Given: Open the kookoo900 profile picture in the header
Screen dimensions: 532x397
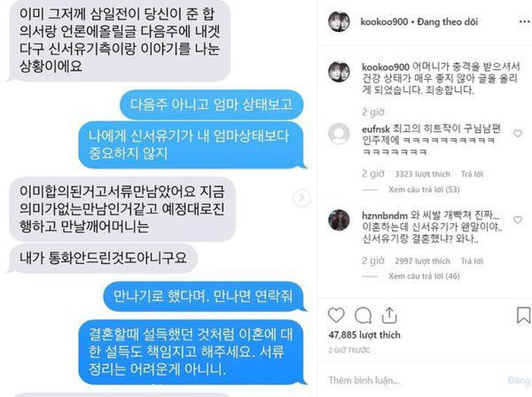Looking at the screenshot, I should pos(339,22).
